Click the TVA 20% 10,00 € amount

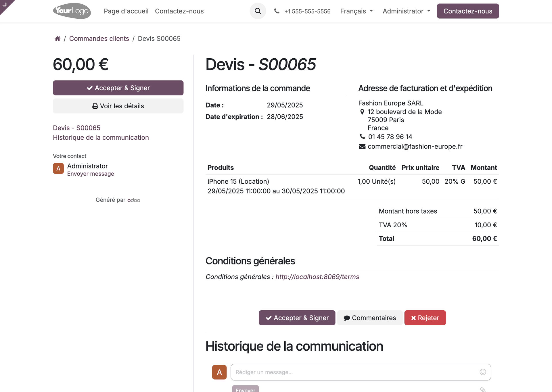486,225
